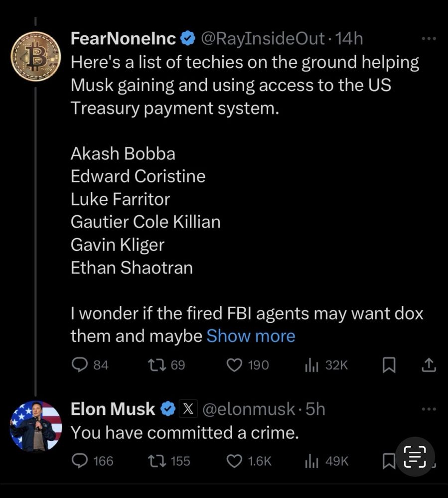View analytics for the FearNoneInc tweet
448x498 pixels.
pos(311,366)
